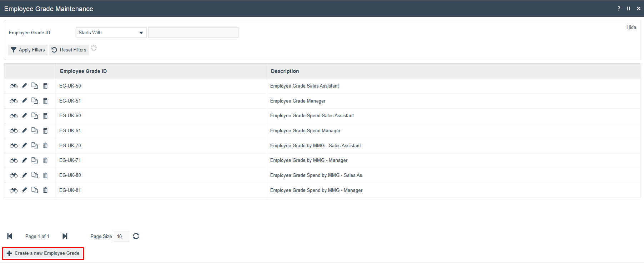This screenshot has width=644, height=263.
Task: Edit the EG-UK-70 grade with pencil icon
Action: tap(24, 145)
